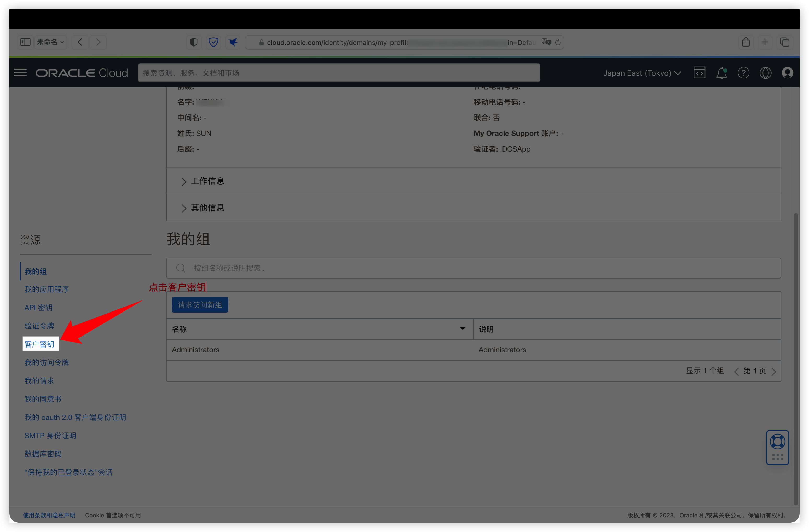Reload the page with the browser refresh icon

558,42
